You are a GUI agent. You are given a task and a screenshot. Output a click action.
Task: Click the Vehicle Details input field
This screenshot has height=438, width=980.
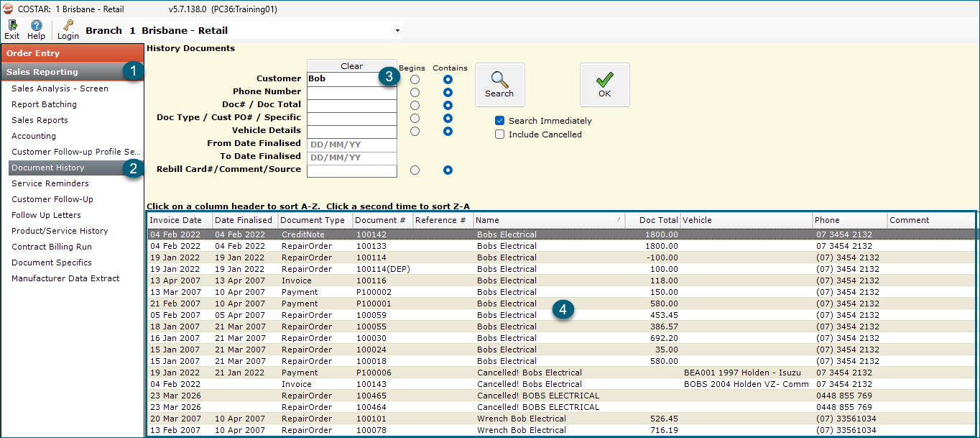352,131
